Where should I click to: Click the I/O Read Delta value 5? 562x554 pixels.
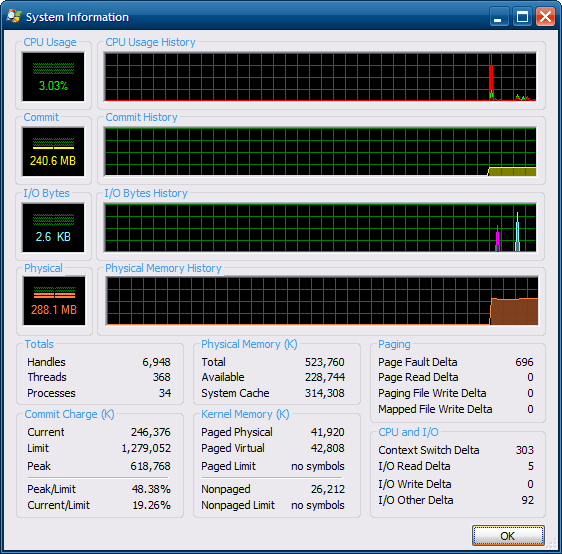(x=531, y=466)
